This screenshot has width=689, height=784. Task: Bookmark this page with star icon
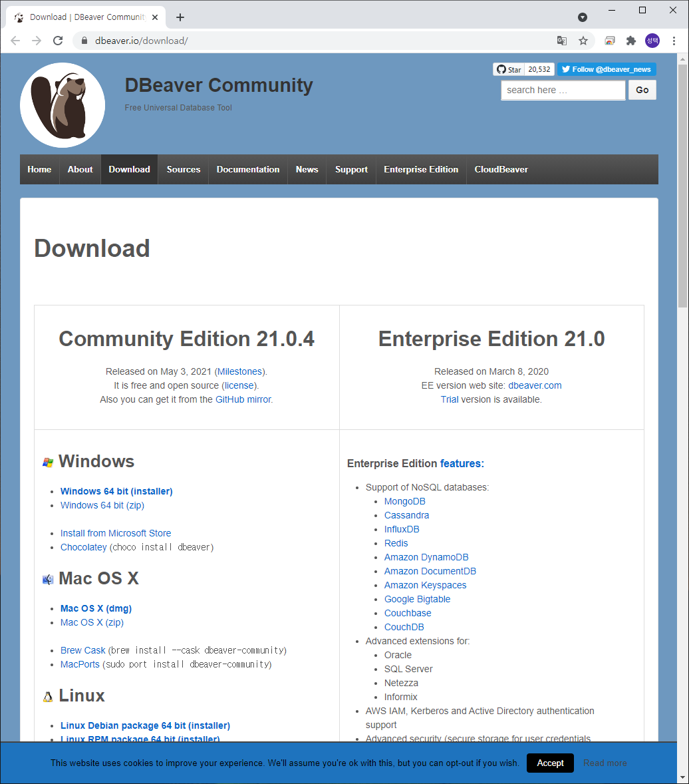tap(583, 41)
